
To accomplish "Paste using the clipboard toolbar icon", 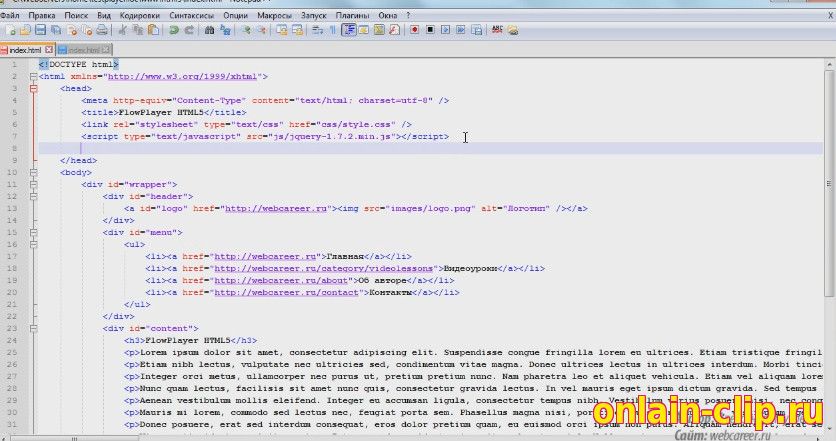I will click(x=153, y=30).
